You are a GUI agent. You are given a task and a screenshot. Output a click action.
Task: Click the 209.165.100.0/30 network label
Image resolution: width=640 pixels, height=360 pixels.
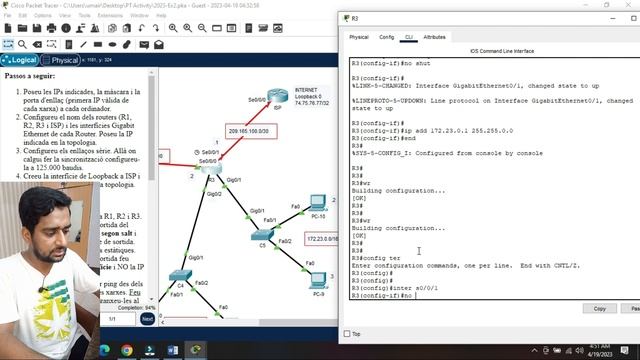(x=251, y=131)
